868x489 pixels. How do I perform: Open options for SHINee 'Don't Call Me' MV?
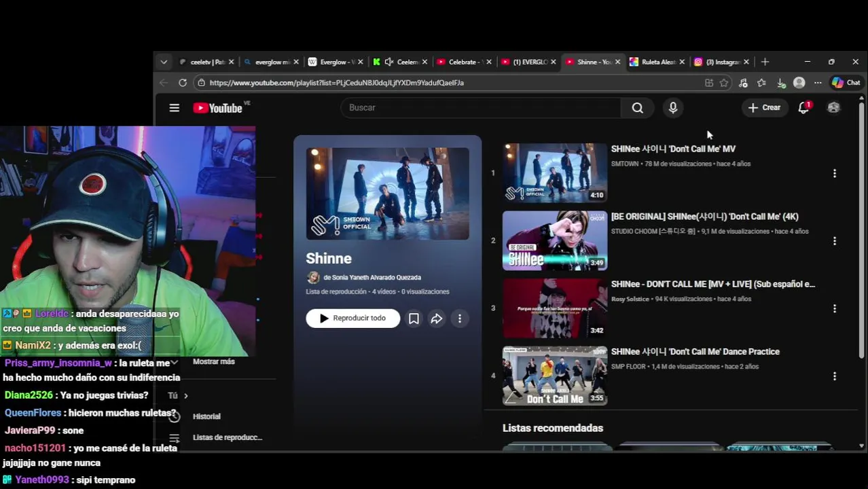click(x=834, y=173)
